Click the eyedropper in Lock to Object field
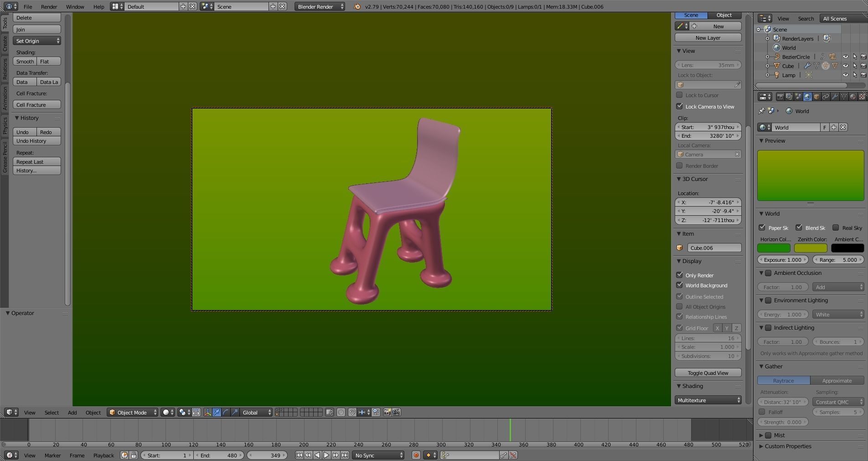The width and height of the screenshot is (868, 461). click(x=737, y=85)
